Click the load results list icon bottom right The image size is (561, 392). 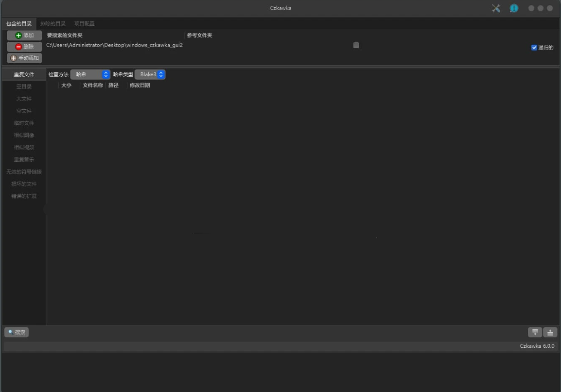pos(550,332)
